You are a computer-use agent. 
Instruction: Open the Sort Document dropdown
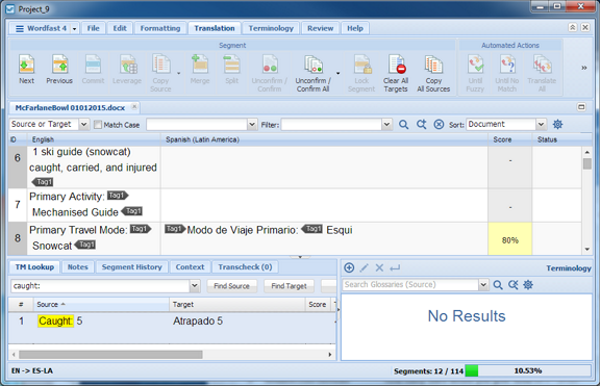click(x=540, y=124)
